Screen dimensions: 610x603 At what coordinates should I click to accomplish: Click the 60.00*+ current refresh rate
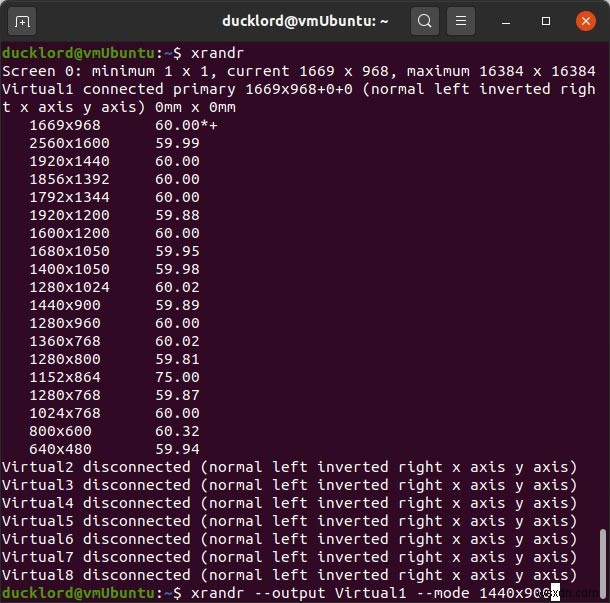186,125
